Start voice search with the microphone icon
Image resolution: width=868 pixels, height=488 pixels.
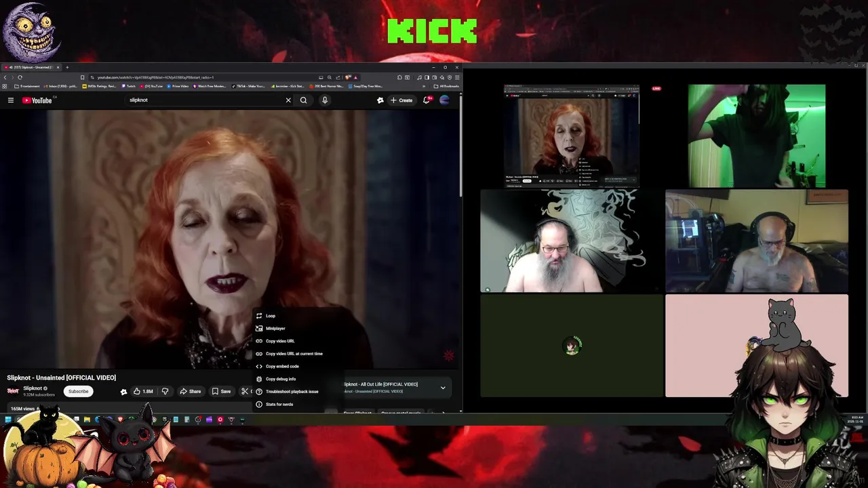tap(325, 100)
